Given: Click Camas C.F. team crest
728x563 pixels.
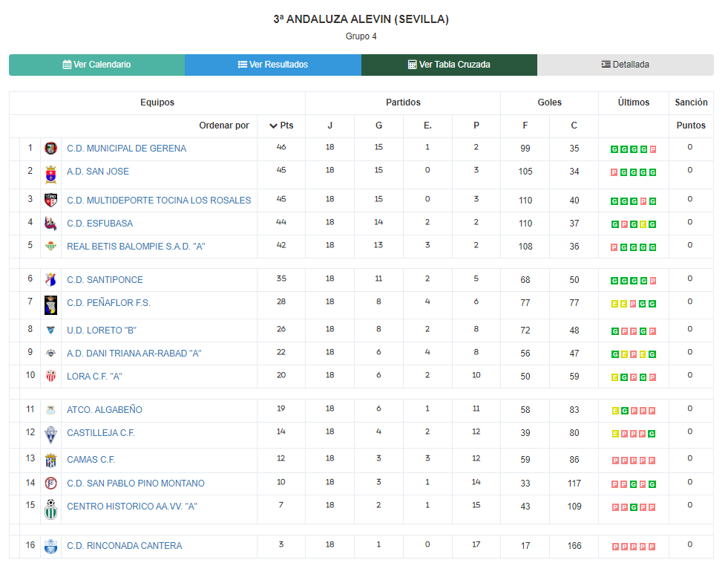Looking at the screenshot, I should click(50, 461).
